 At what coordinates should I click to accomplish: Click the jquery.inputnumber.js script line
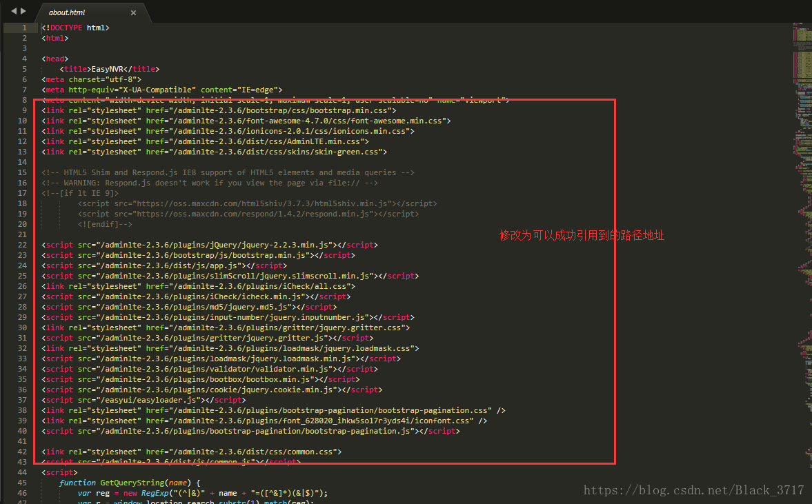[x=228, y=317]
